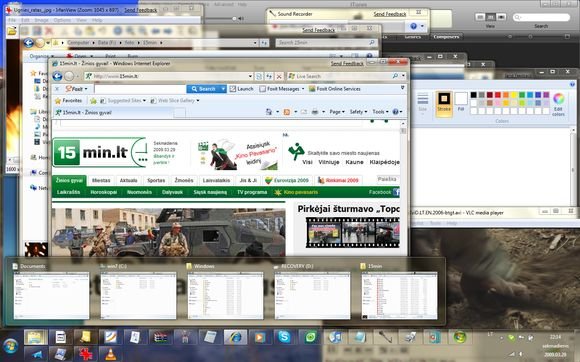Open the IE address bar dropdown arrow

coord(250,76)
